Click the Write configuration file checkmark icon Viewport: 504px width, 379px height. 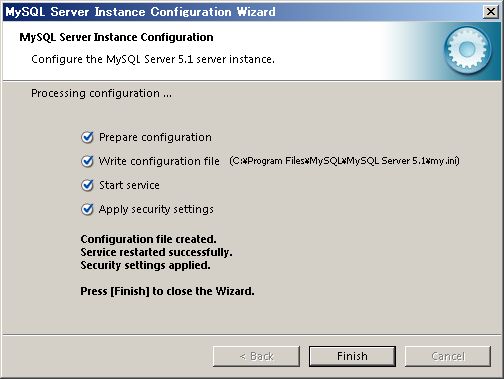click(87, 161)
